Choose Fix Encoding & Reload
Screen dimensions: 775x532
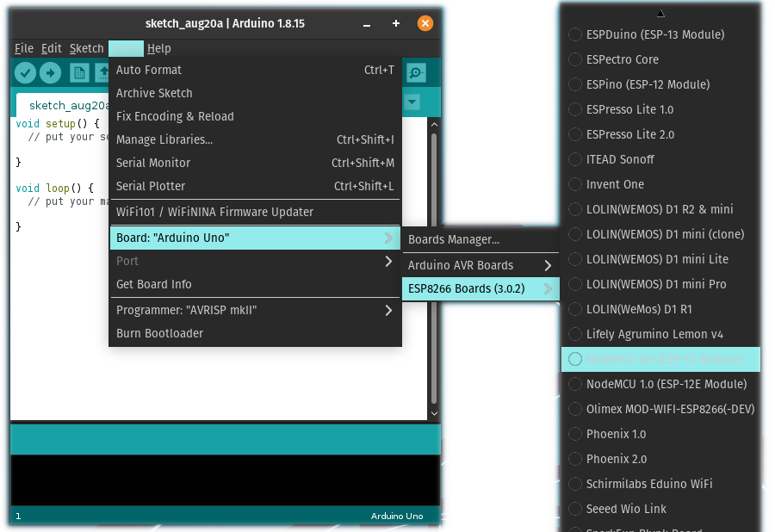(255, 116)
